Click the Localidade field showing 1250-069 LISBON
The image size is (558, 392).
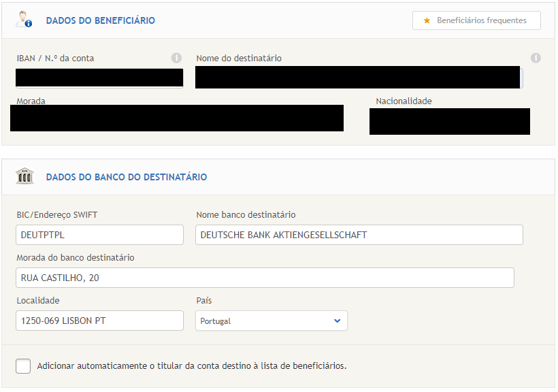99,321
